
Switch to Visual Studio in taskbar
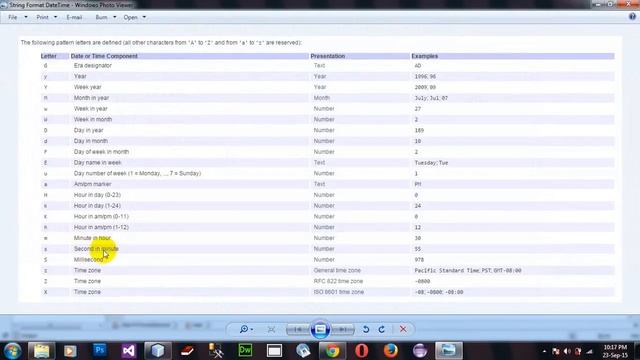pos(128,351)
